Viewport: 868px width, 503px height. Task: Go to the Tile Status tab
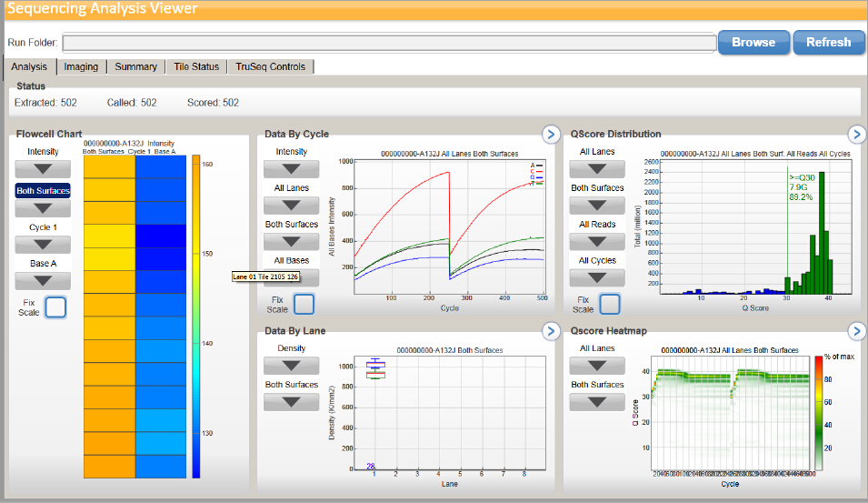pyautogui.click(x=196, y=66)
